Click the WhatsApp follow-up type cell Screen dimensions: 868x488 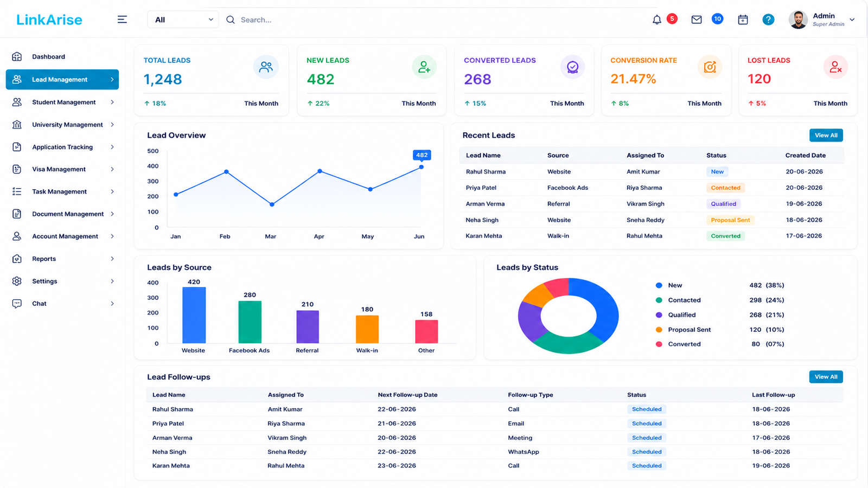524,452
